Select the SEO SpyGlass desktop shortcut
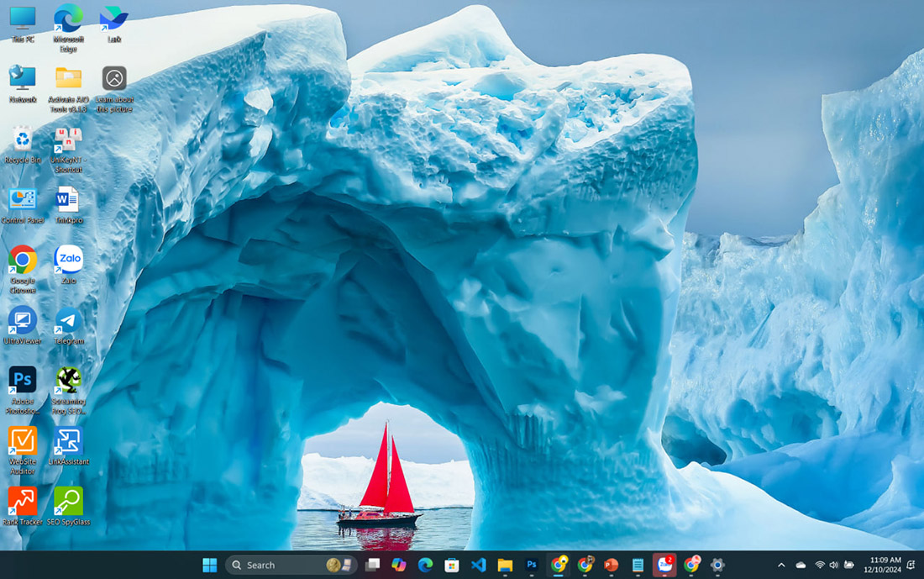The height and width of the screenshot is (579, 924). pyautogui.click(x=69, y=504)
